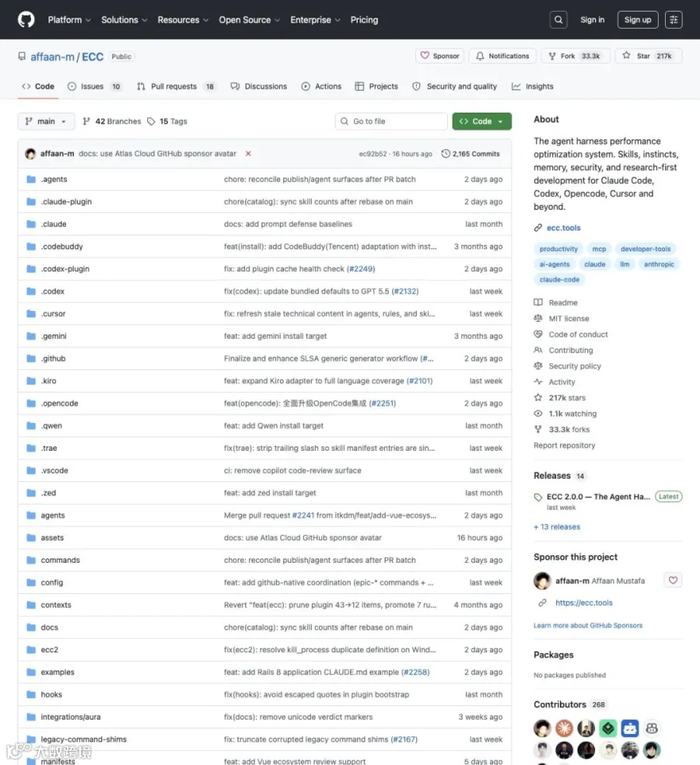Open the commit hash ec92b52
Image resolution: width=700 pixels, height=765 pixels.
[x=373, y=154]
